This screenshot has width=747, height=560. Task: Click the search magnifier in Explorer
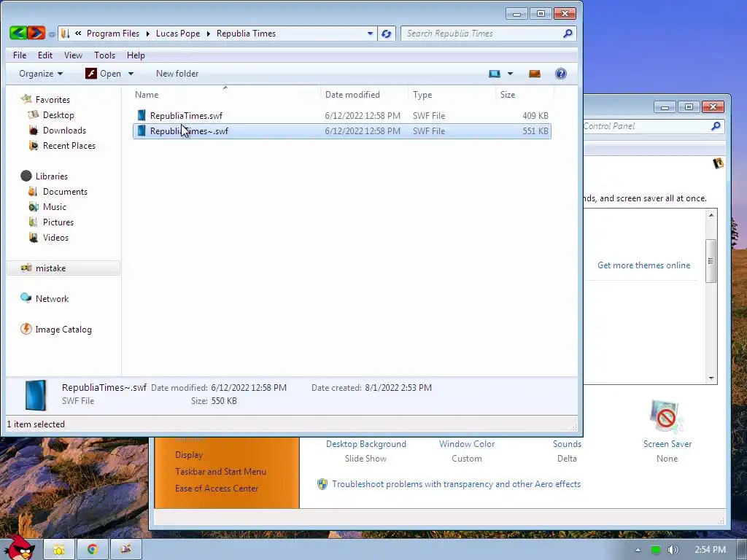[568, 34]
